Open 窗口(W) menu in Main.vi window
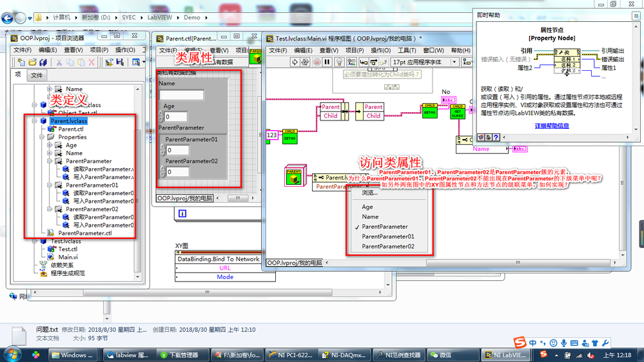The image size is (644, 362). coord(433,50)
